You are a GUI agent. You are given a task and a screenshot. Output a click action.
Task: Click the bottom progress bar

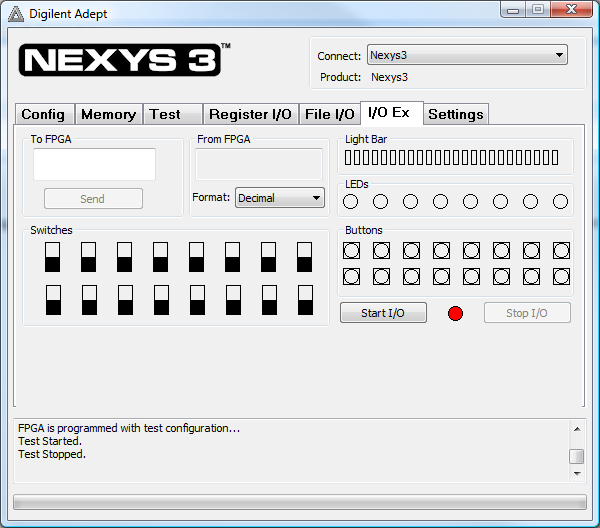[300, 502]
